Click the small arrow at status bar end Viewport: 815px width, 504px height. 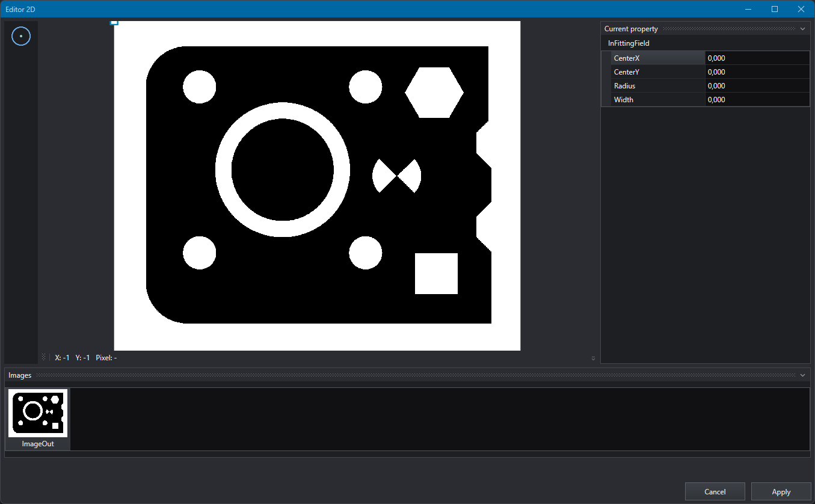[x=593, y=358]
